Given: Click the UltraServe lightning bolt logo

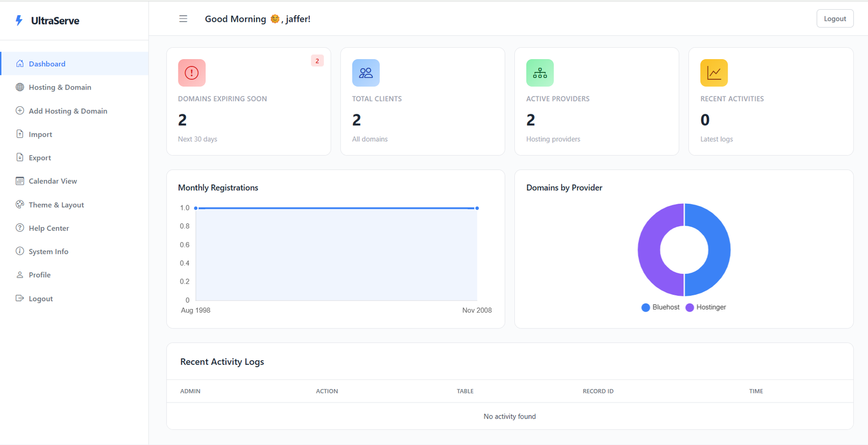Looking at the screenshot, I should [19, 21].
